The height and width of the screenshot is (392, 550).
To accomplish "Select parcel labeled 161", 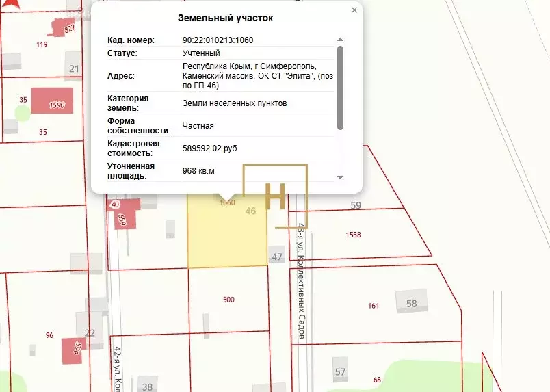I will click(374, 306).
